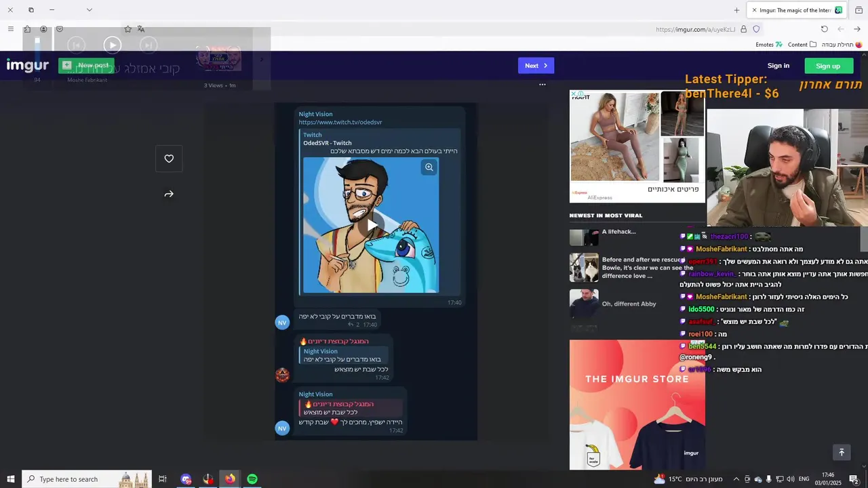Click the taskbar speaker volume icon

(791, 479)
